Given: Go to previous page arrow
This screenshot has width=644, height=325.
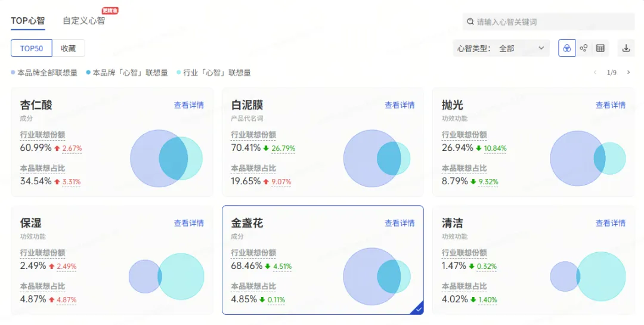Looking at the screenshot, I should [x=595, y=73].
